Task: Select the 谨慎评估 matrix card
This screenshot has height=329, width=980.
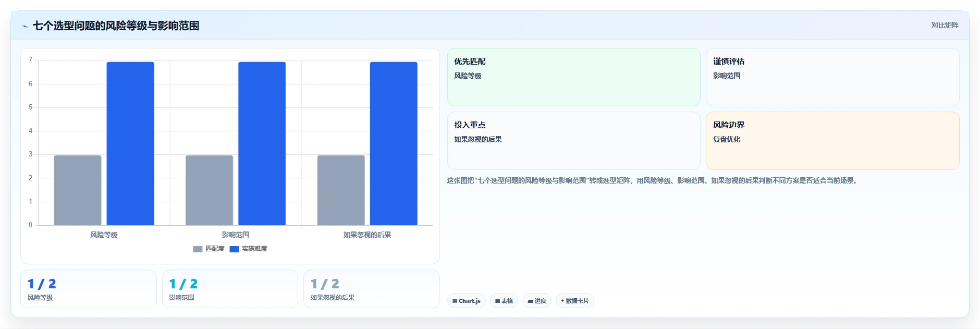Action: [x=832, y=77]
